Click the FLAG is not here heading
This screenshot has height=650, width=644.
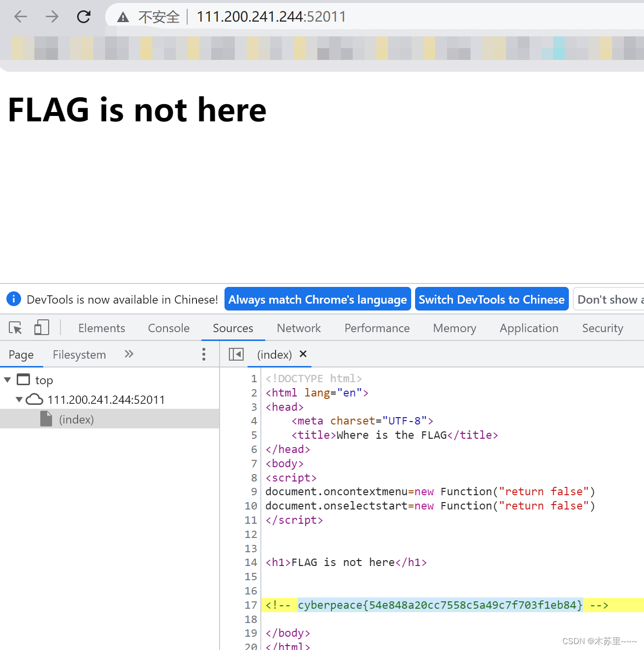click(137, 110)
